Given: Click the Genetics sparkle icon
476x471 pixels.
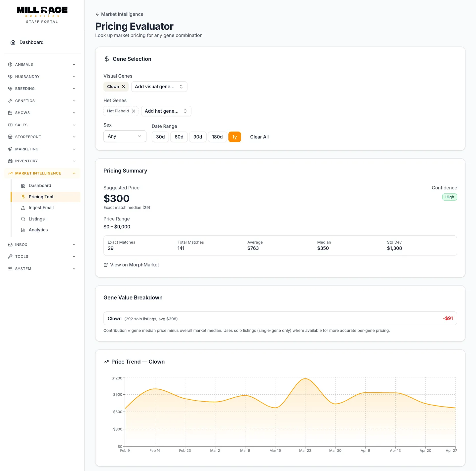Looking at the screenshot, I should click(x=10, y=101).
